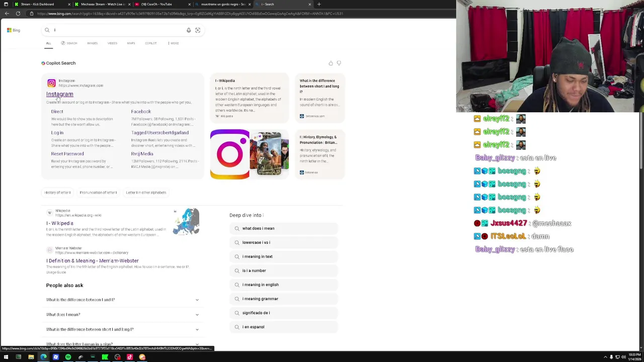Click the Instagram photo collage thumbnail

pyautogui.click(x=269, y=153)
